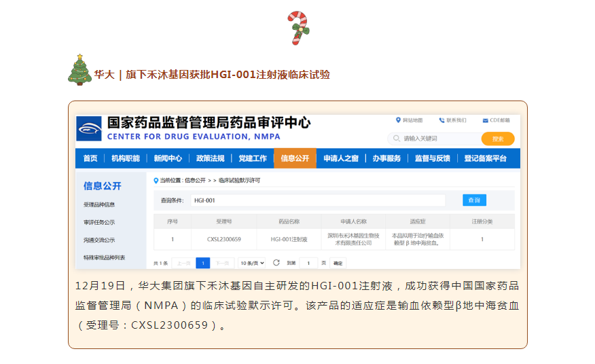This screenshot has width=595, height=364.
Task: Select 审评任务公示 in the sidebar
Action: 99,223
